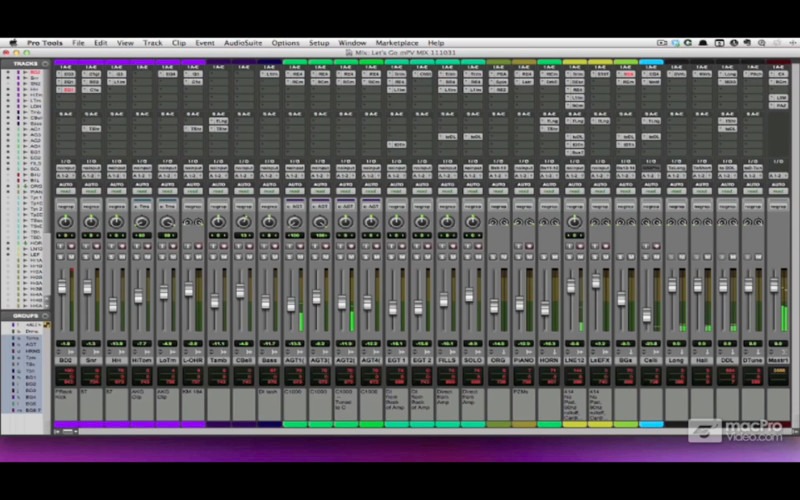Mute the DDL channel
This screenshot has height=500, width=800.
(733, 257)
